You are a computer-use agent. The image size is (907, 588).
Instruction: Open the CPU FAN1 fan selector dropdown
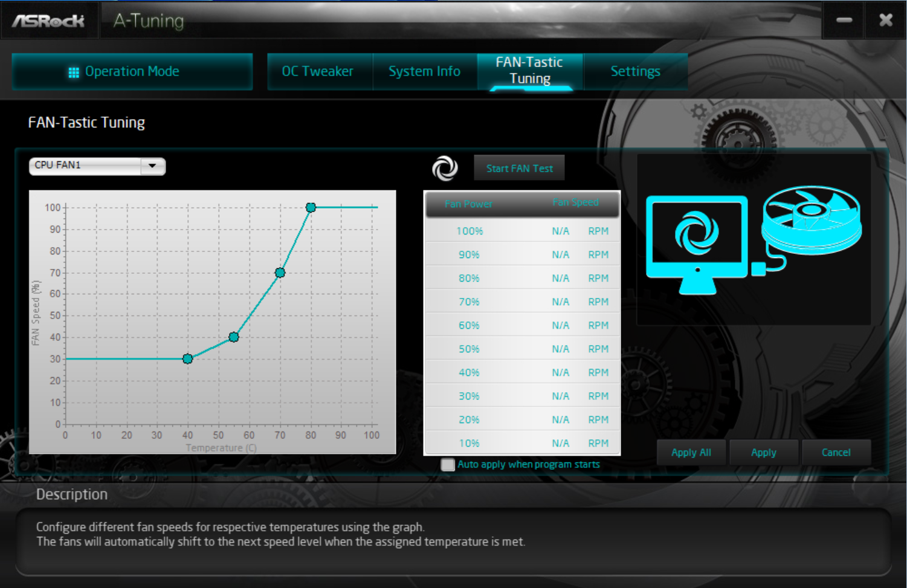[x=97, y=166]
